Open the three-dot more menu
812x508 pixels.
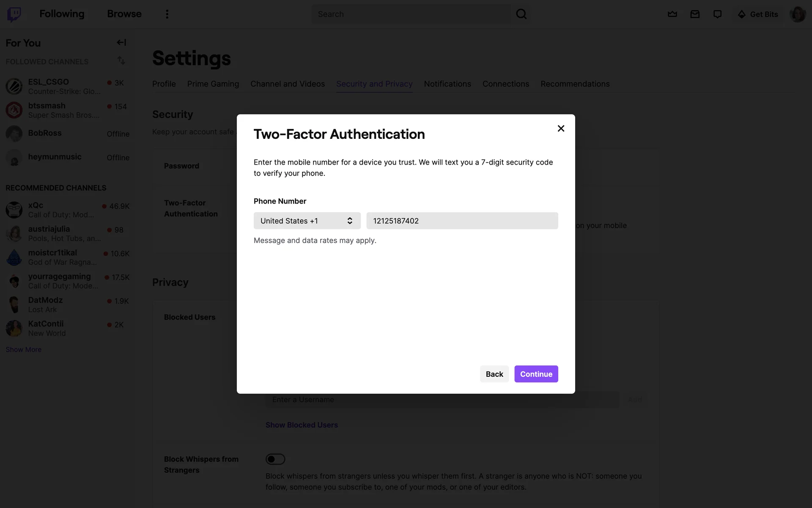pyautogui.click(x=167, y=14)
